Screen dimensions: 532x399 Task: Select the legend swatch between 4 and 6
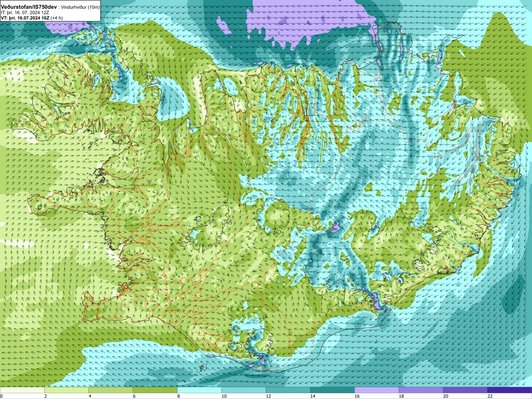(111, 390)
